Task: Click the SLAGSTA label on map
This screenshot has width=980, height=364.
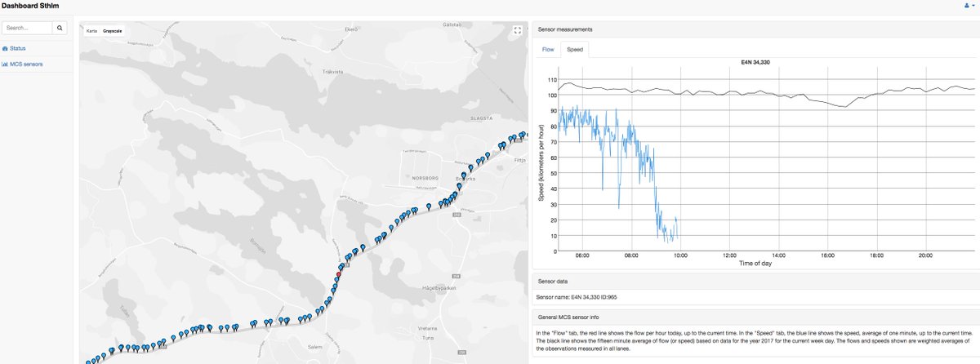Action: point(481,117)
